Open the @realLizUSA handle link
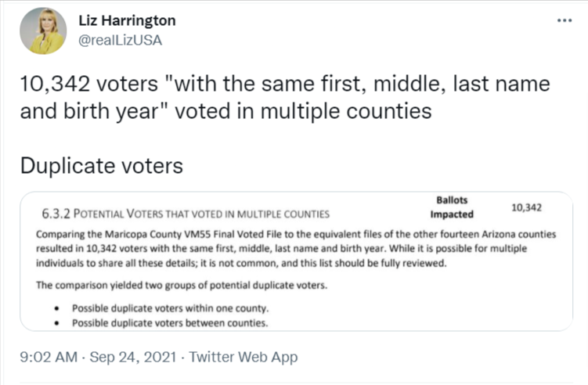Image resolution: width=588 pixels, height=385 pixels. (120, 40)
